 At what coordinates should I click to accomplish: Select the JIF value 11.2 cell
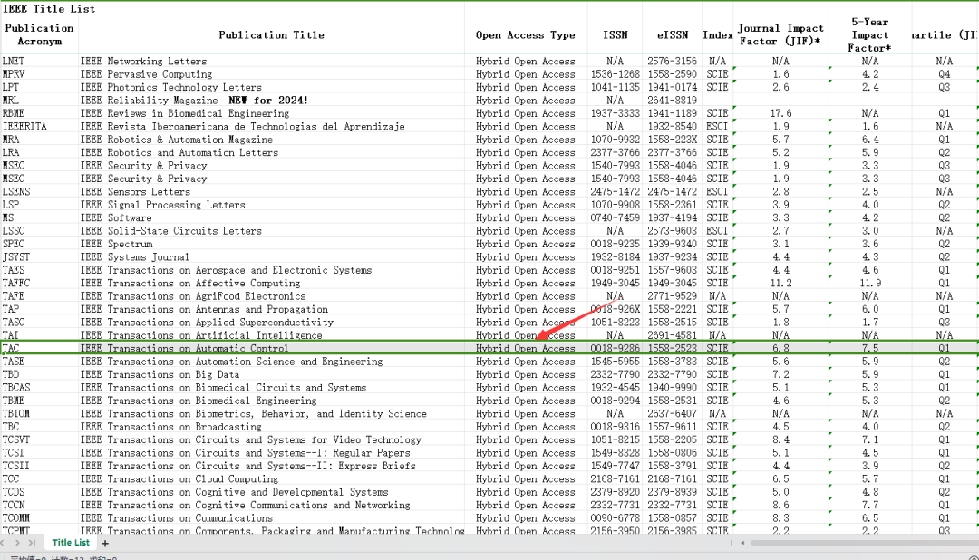(781, 283)
